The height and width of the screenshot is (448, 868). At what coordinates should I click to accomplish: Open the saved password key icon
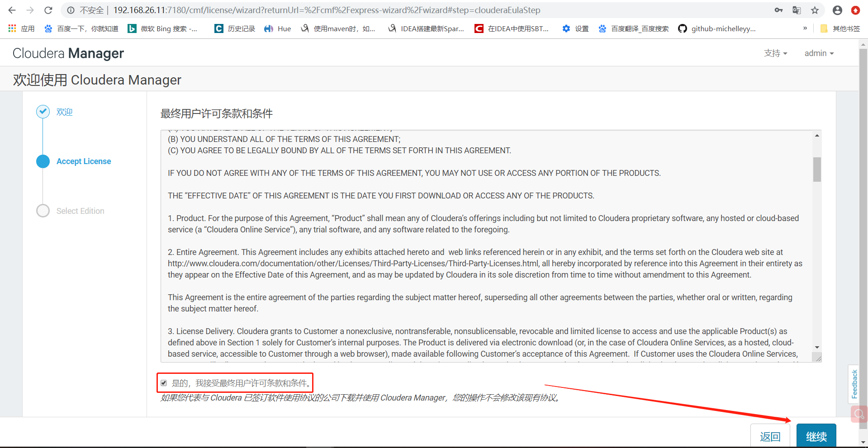coord(778,10)
